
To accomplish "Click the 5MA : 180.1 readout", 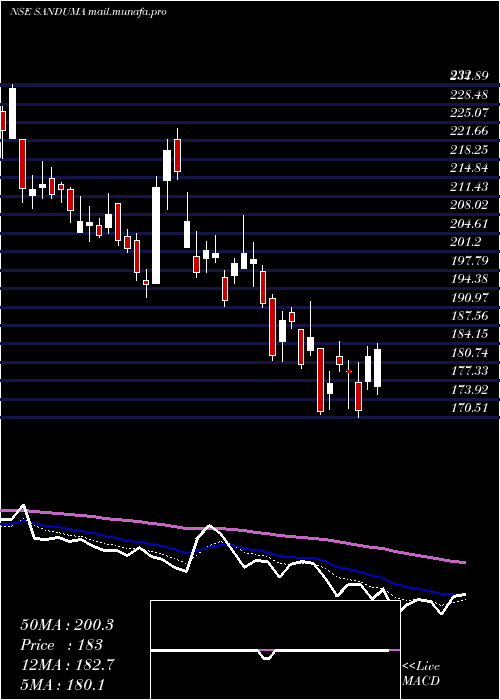I will pyautogui.click(x=62, y=684).
